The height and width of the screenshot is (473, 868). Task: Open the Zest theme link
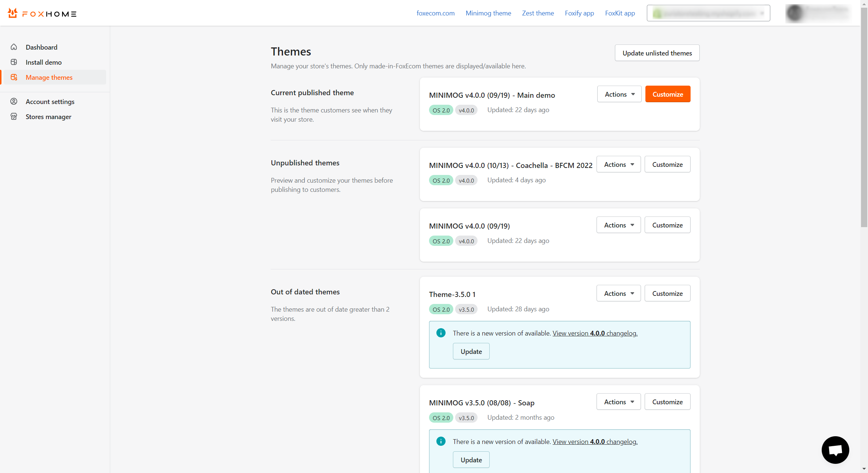538,13
